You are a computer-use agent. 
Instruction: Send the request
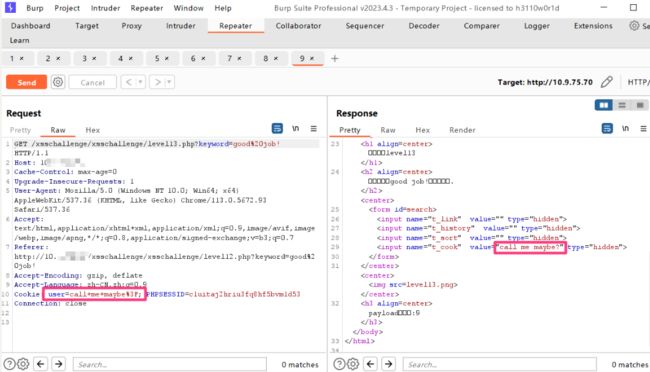click(x=27, y=82)
